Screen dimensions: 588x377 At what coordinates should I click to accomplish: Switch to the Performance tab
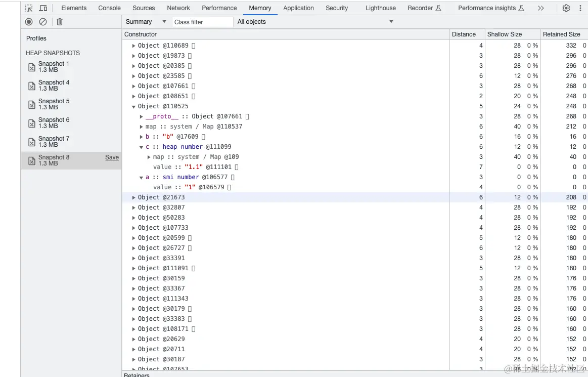[219, 8]
